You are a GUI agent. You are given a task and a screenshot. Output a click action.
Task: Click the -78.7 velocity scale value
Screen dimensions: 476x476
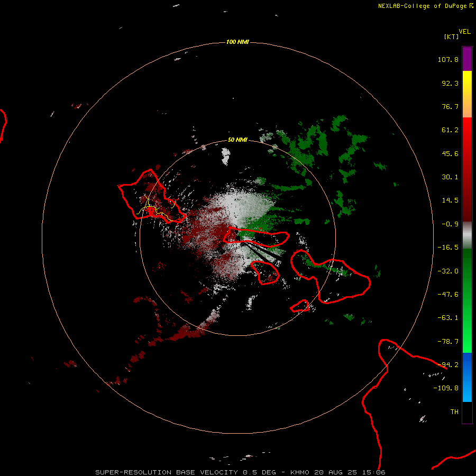[448, 342]
